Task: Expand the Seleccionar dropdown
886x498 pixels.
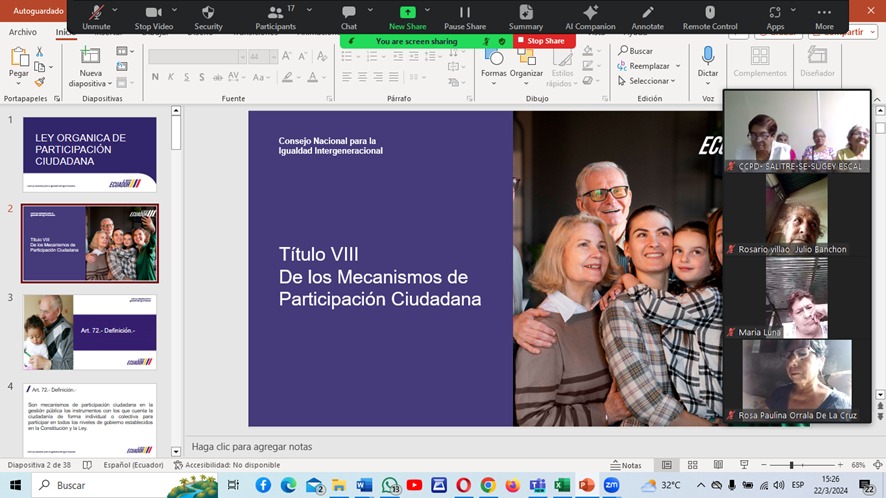Action: click(x=674, y=81)
